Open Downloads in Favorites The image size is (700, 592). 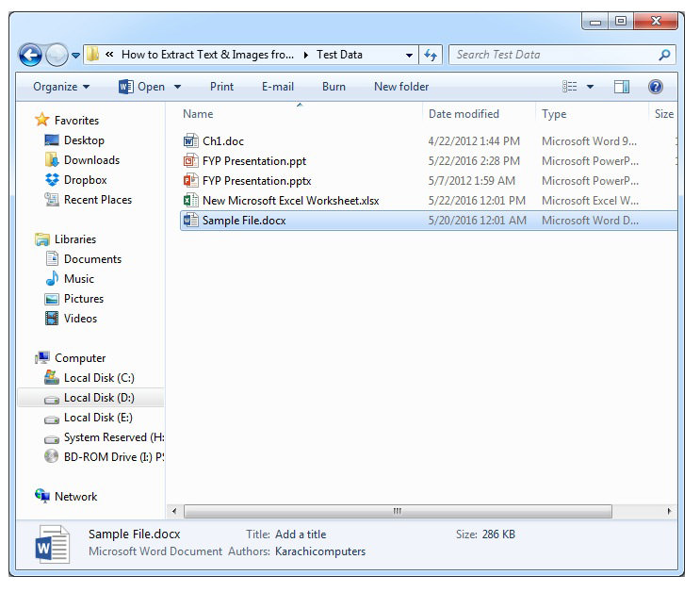coord(91,160)
